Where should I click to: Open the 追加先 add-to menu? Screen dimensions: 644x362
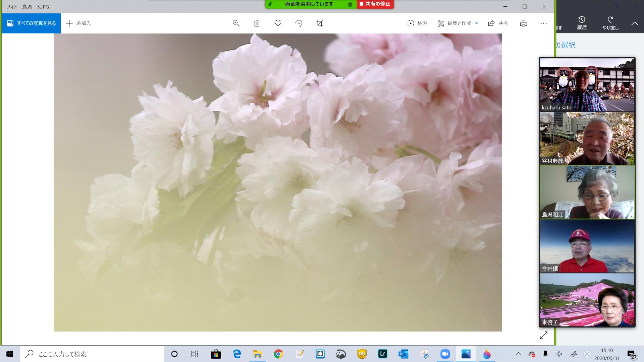click(x=79, y=23)
